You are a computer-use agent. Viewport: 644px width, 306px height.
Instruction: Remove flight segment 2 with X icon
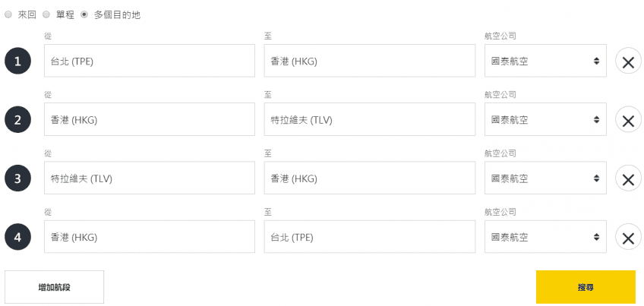tap(628, 120)
